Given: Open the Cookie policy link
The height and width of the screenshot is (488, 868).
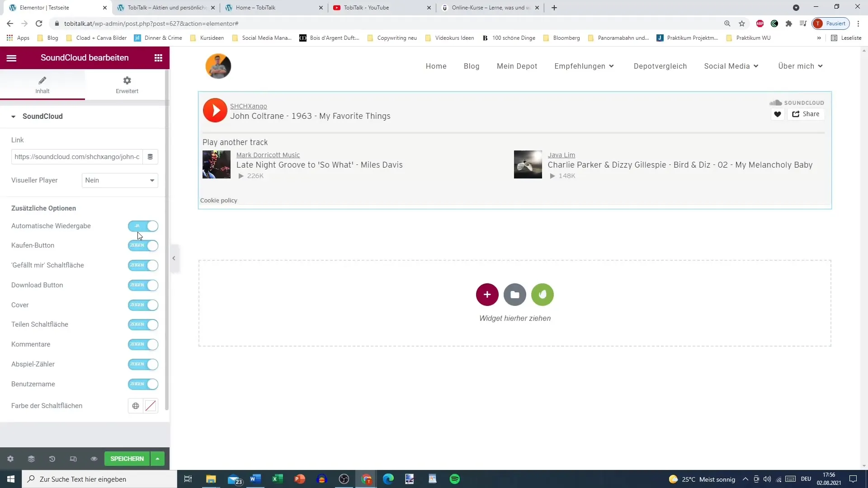Looking at the screenshot, I should pyautogui.click(x=218, y=200).
